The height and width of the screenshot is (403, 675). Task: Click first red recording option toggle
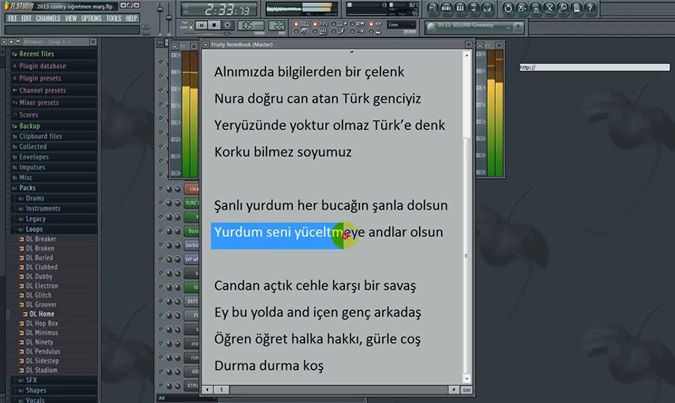click(296, 24)
